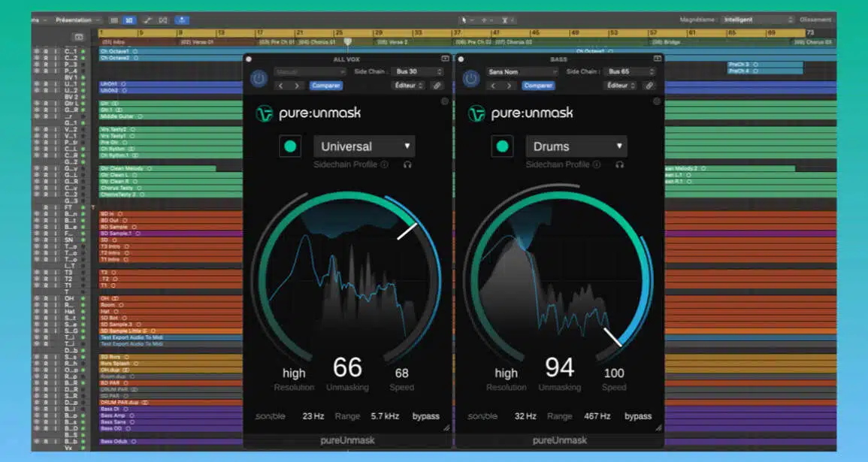
Task: Click the link chain icon in BASS plugin
Action: pos(649,86)
